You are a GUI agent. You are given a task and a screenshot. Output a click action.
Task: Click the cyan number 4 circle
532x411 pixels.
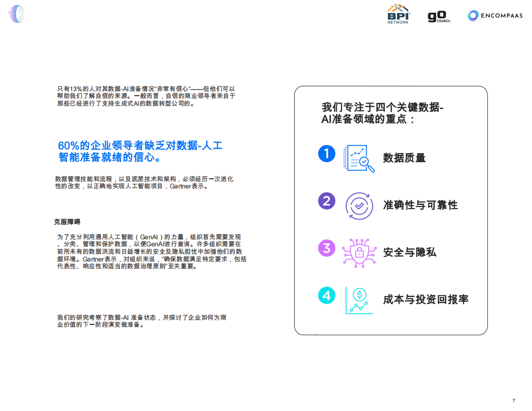(x=326, y=295)
